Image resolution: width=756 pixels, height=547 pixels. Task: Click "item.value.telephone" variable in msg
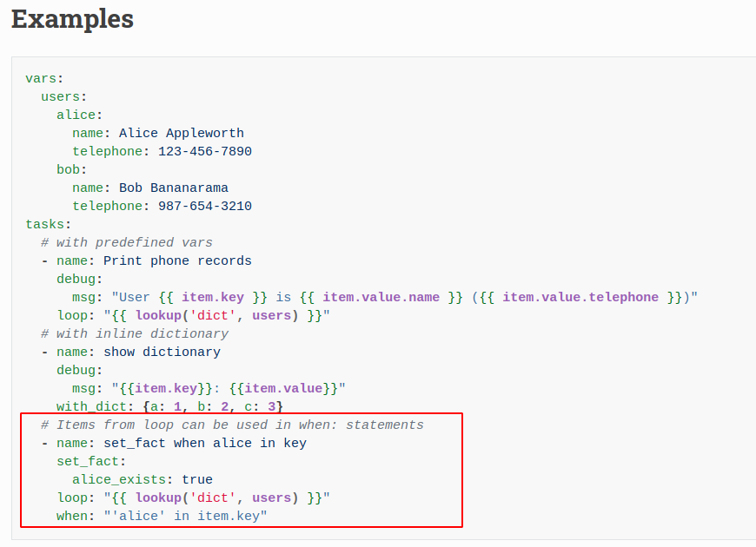pos(580,297)
